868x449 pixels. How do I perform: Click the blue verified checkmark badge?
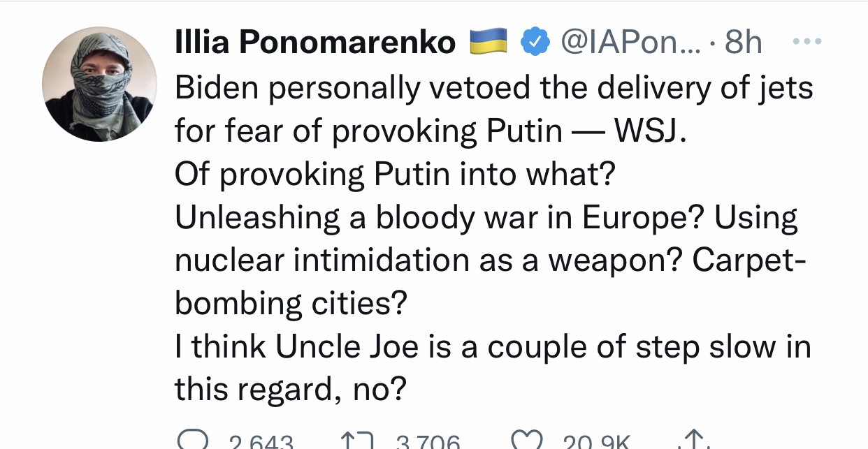(x=535, y=43)
